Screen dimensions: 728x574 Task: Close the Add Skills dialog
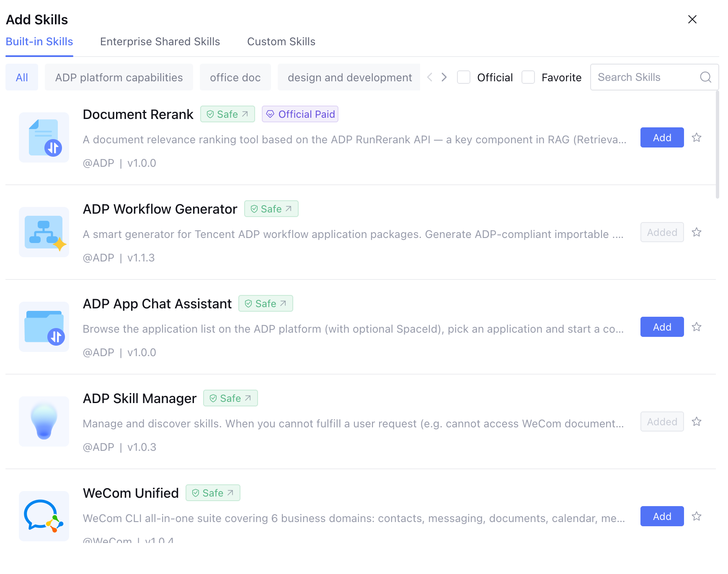(x=692, y=19)
